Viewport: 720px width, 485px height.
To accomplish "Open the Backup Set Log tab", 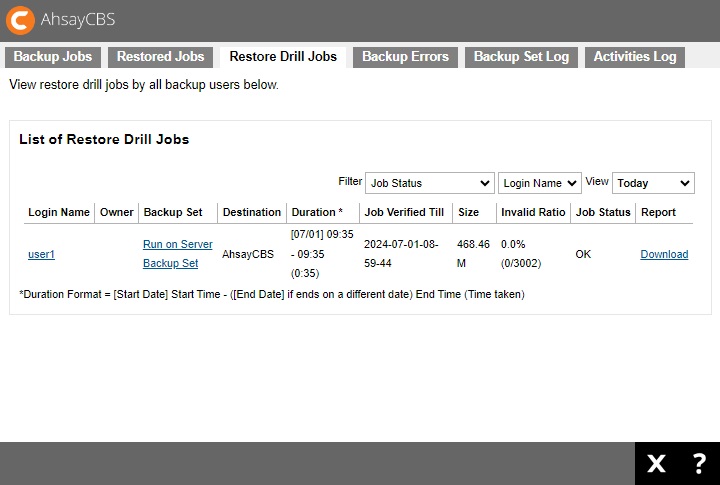I will pos(521,57).
